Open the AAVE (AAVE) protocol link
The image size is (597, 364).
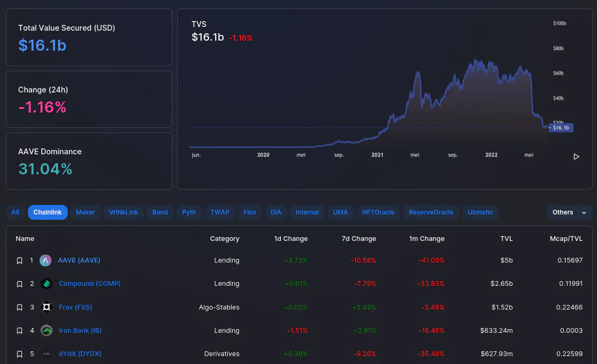tap(79, 260)
